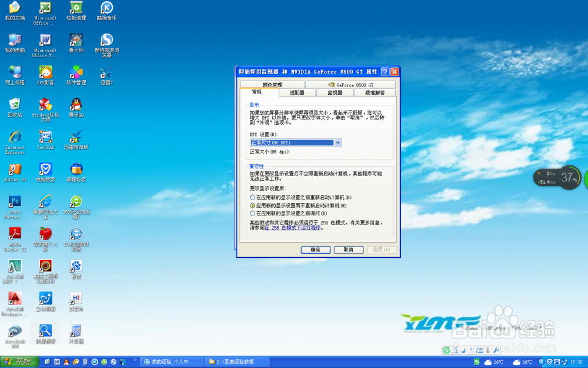Open the DPI 设置 dropdown list
The height and width of the screenshot is (368, 588).
pos(338,142)
